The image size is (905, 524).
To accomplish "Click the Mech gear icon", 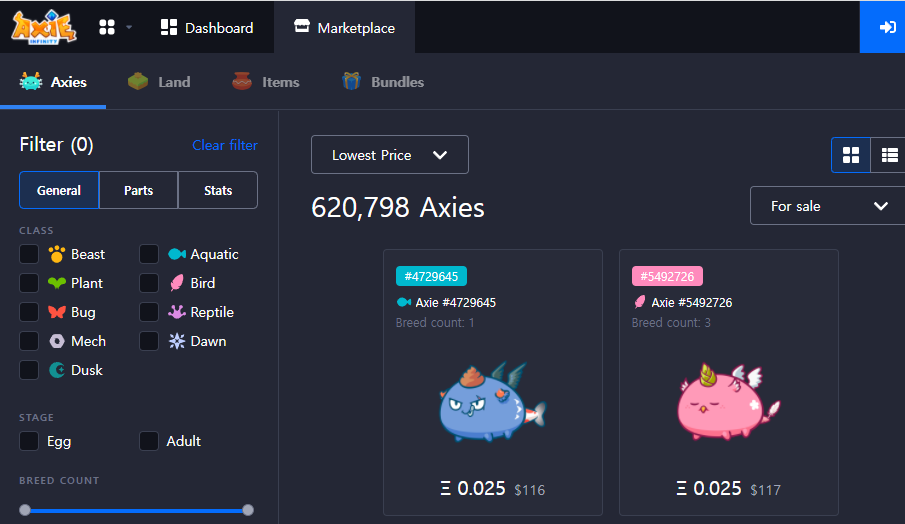I will tap(57, 341).
